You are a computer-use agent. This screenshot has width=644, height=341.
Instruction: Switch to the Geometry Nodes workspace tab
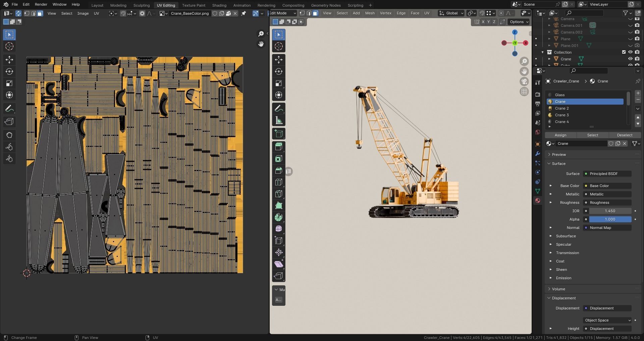[x=326, y=5]
